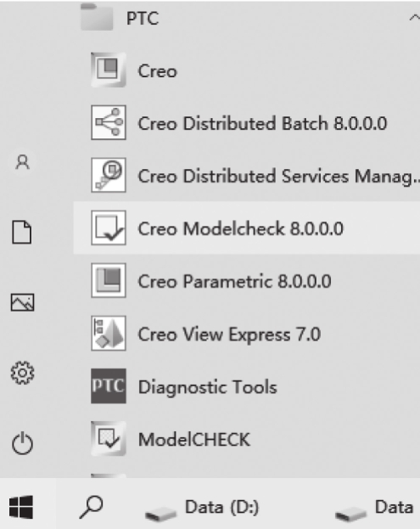This screenshot has width=420, height=529.
Task: Open Pictures from the sidebar
Action: coord(22,302)
